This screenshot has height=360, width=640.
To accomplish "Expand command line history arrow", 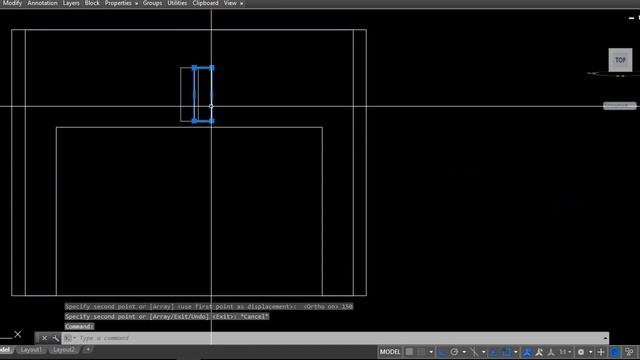I will coord(605,338).
